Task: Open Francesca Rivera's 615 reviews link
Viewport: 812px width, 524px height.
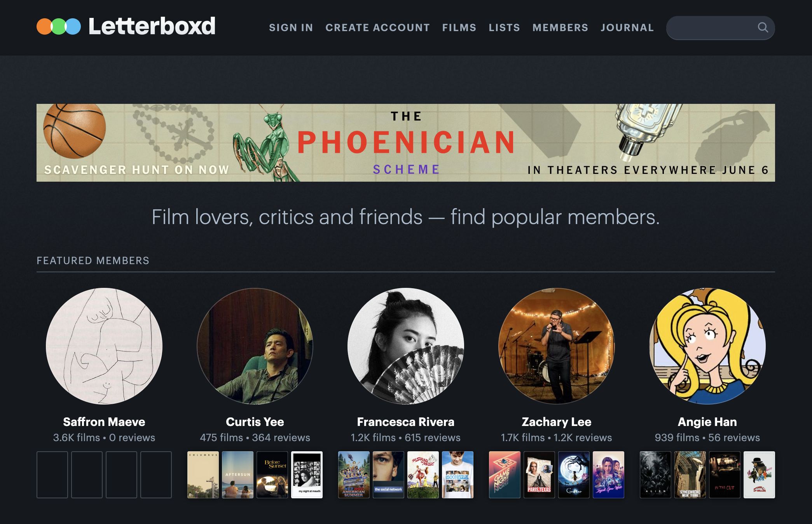Action: [x=433, y=438]
